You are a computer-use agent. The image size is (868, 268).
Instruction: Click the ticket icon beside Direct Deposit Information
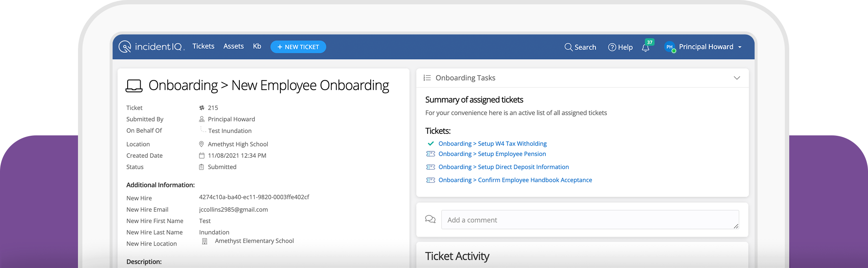coord(430,167)
